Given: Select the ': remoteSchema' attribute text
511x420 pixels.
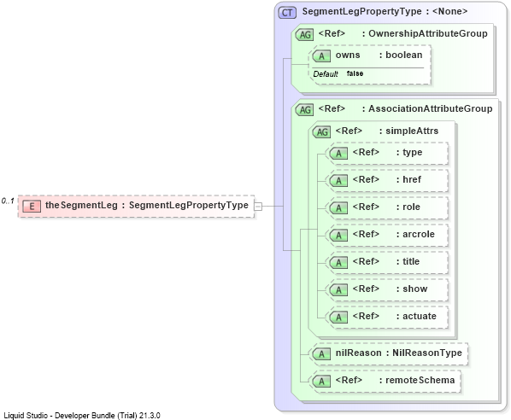Looking at the screenshot, I should click(x=417, y=381).
